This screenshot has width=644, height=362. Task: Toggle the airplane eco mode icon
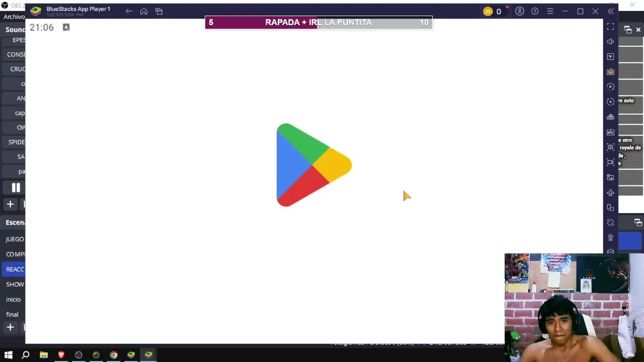(x=611, y=192)
